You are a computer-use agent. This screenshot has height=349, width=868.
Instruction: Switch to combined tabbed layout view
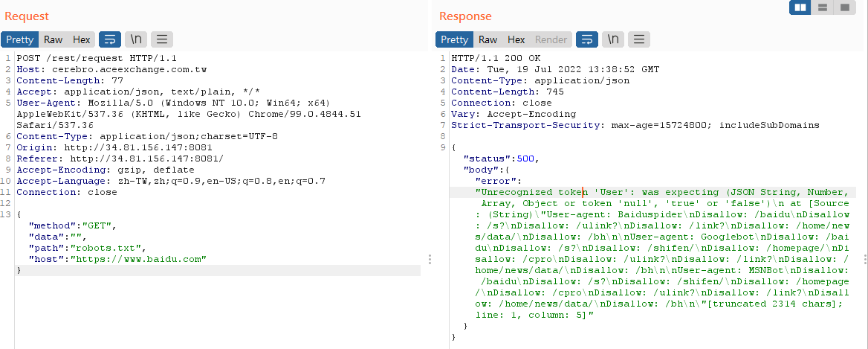pos(845,7)
